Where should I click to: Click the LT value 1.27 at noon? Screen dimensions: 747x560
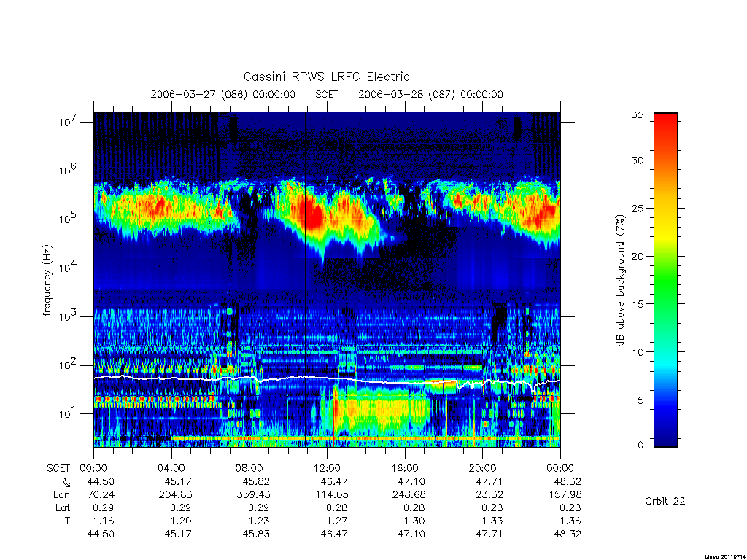pyautogui.click(x=337, y=521)
